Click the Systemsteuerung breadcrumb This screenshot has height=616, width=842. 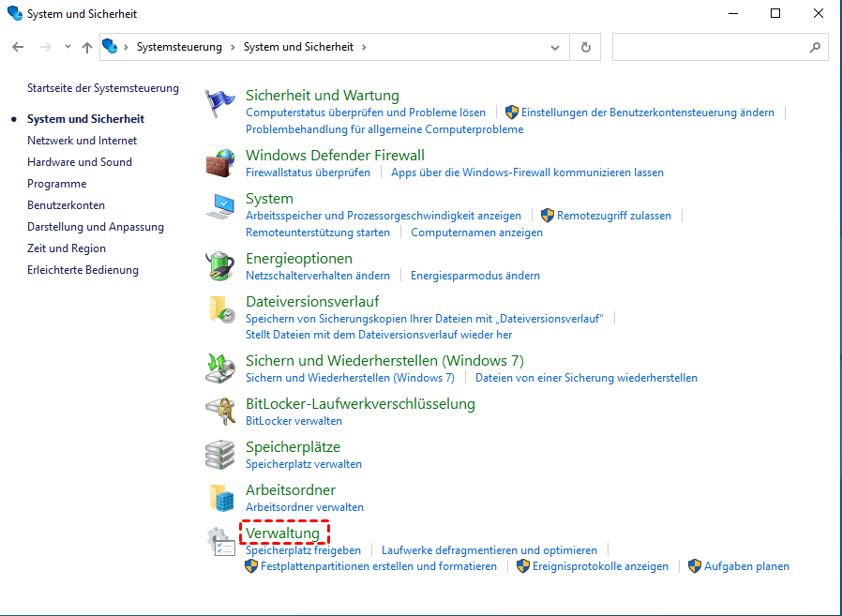point(179,47)
